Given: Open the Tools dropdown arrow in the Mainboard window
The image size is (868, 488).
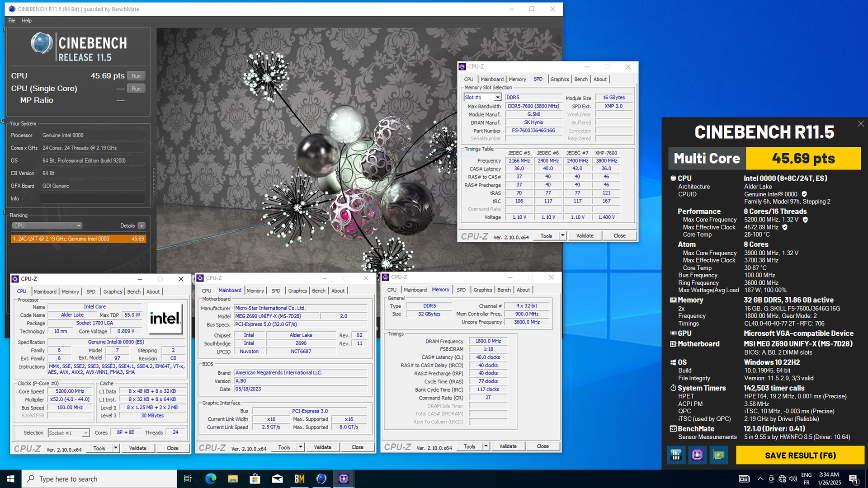Looking at the screenshot, I should [301, 447].
